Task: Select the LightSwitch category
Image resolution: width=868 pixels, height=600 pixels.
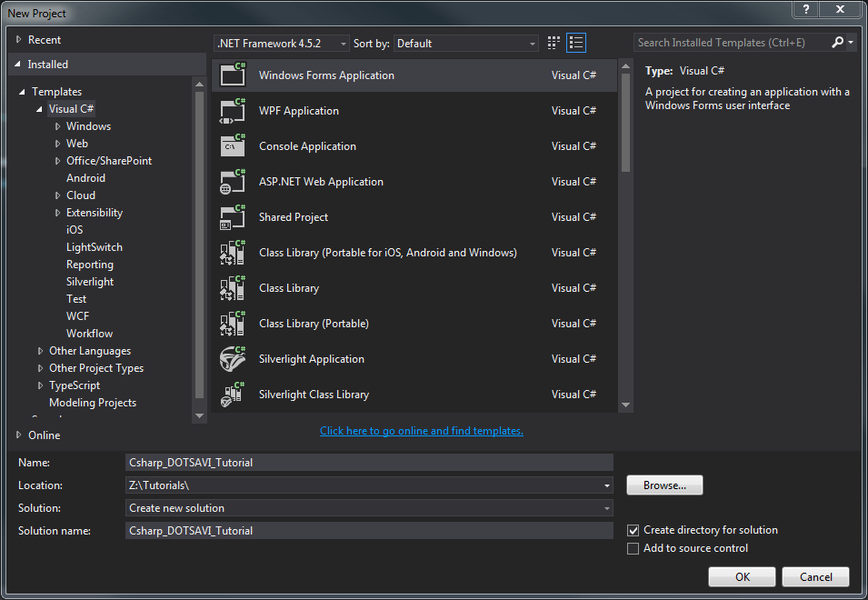Action: [95, 247]
